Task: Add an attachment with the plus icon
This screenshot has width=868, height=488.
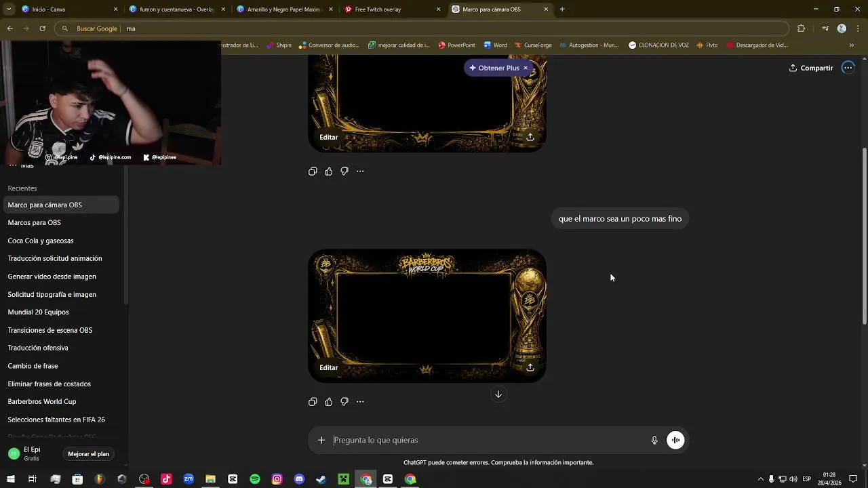Action: pyautogui.click(x=321, y=440)
